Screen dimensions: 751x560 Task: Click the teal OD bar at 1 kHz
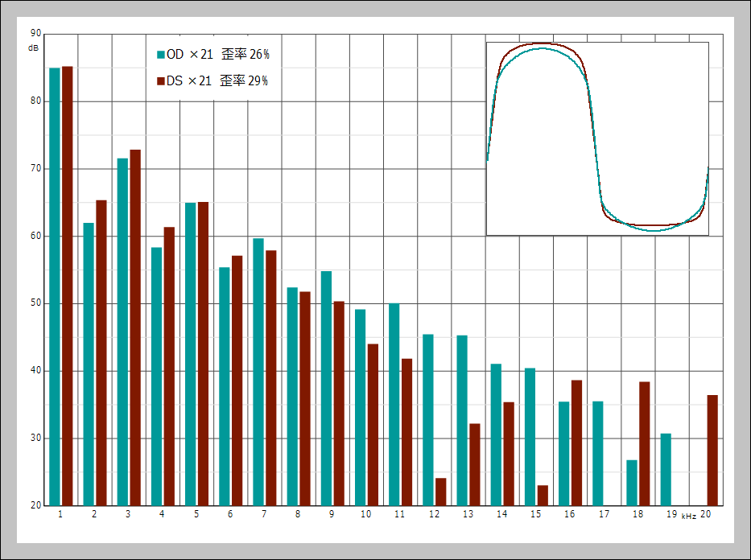coord(55,286)
